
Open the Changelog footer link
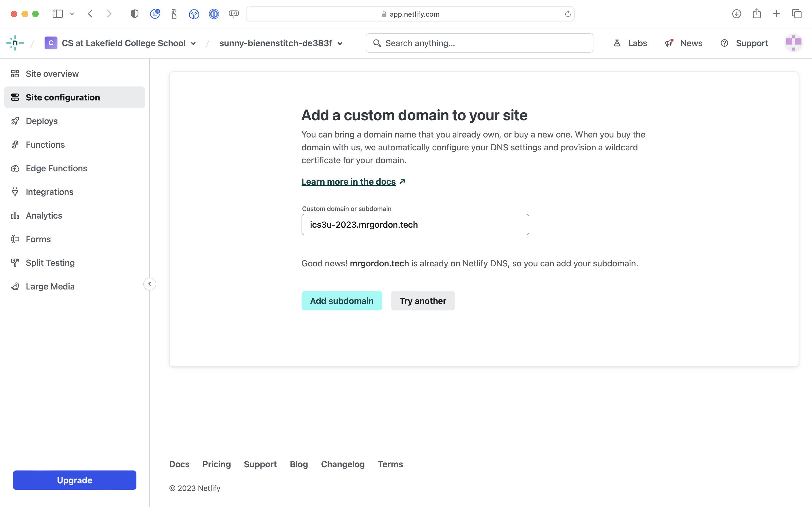[343, 464]
